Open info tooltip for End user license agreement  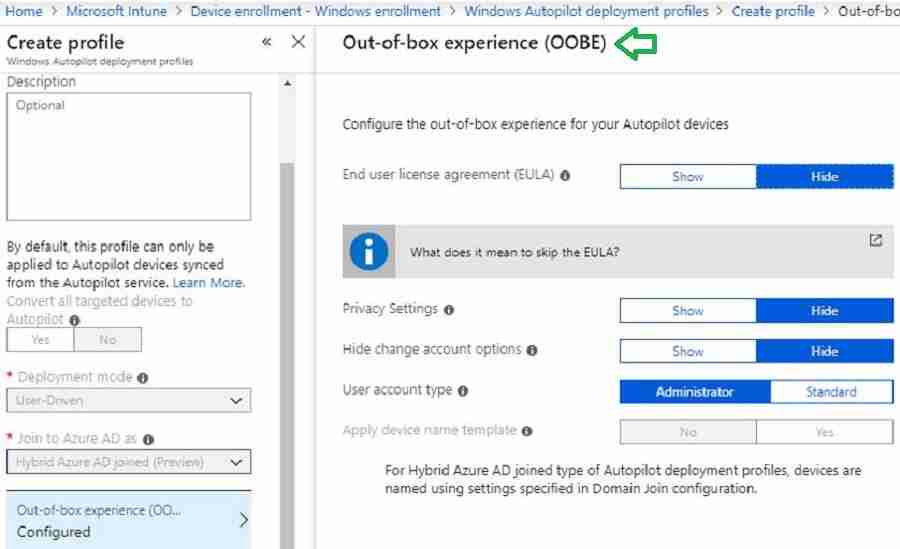[x=565, y=176]
